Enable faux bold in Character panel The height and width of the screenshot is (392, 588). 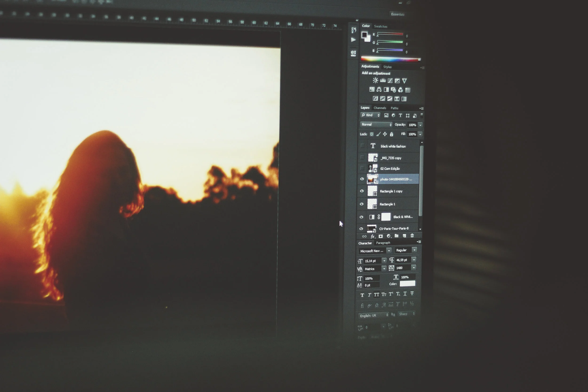[362, 294]
